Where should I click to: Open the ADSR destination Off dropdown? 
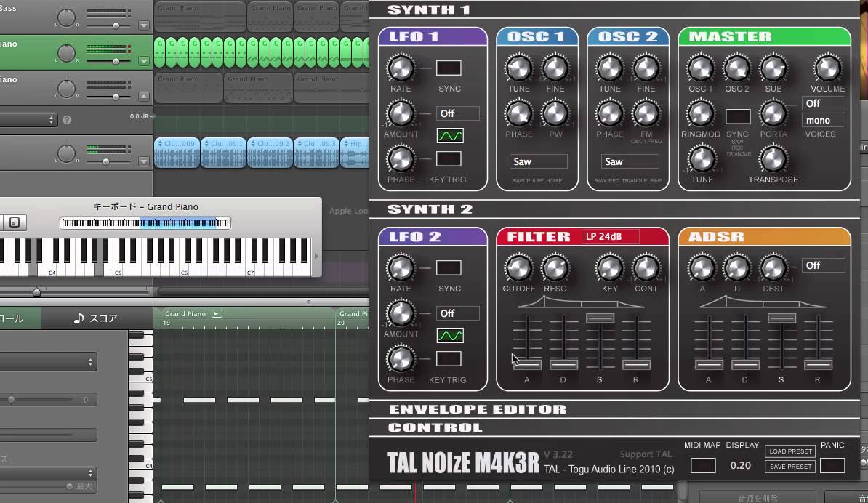(x=824, y=265)
